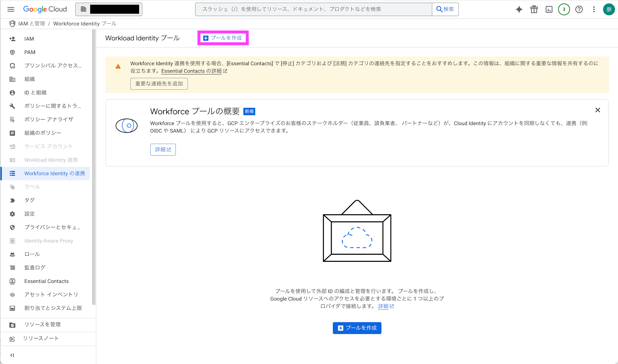Open Essential Contacts の詳細 link
Image resolution: width=618 pixels, height=364 pixels.
(x=194, y=71)
